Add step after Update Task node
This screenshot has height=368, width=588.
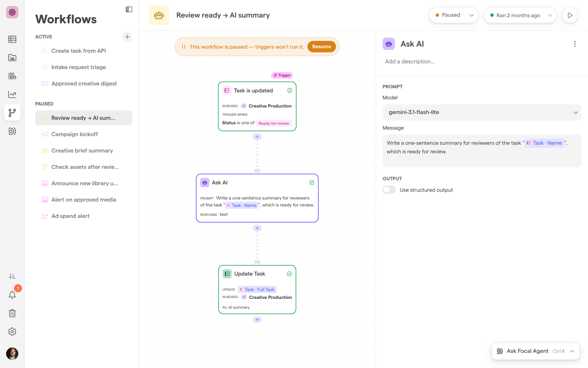point(257,320)
